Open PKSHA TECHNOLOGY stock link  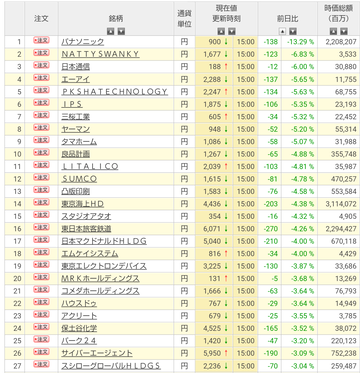click(115, 91)
